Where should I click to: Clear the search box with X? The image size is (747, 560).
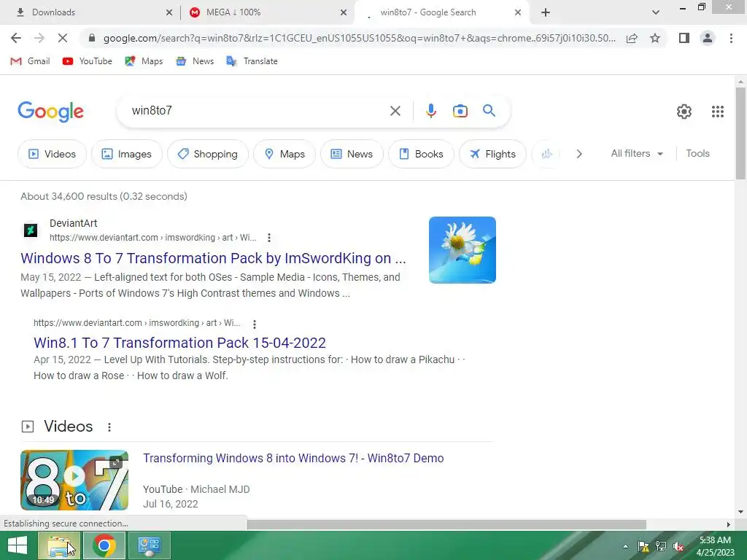tap(395, 111)
